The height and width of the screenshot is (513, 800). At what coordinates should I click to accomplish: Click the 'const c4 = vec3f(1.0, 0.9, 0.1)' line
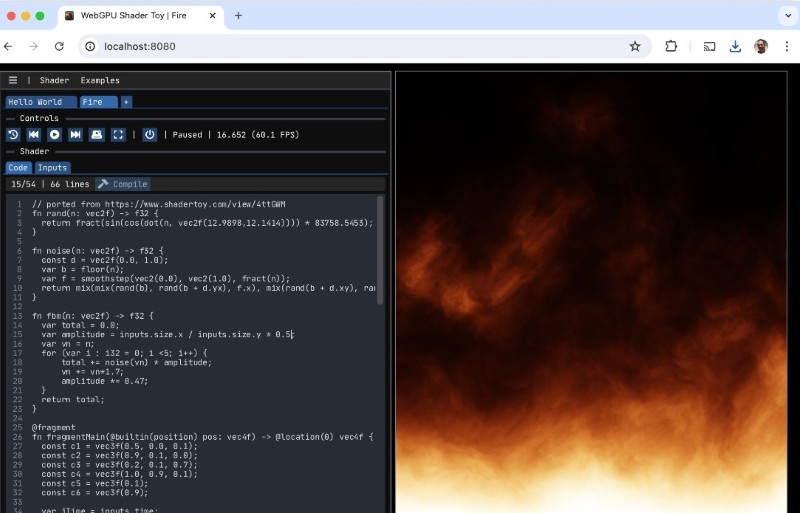119,474
